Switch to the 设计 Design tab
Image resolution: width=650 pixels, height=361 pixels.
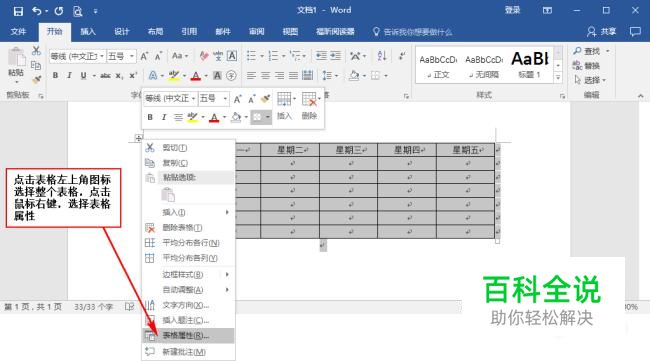click(121, 31)
